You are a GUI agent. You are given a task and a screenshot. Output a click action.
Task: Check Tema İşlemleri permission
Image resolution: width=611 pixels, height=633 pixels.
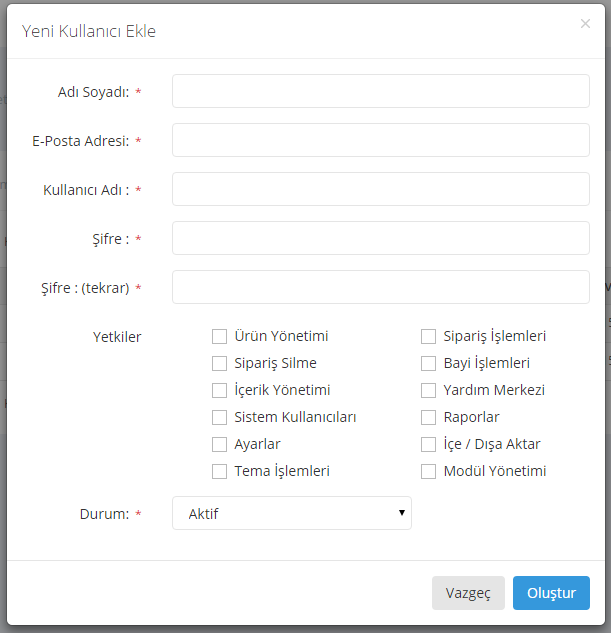click(219, 472)
